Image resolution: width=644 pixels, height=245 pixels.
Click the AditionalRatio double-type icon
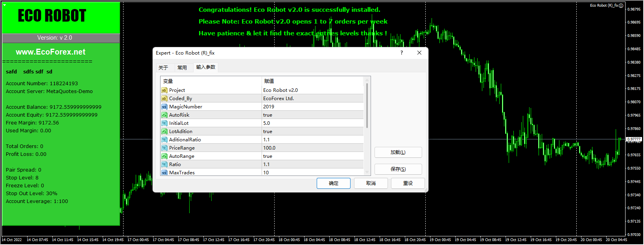(x=164, y=140)
